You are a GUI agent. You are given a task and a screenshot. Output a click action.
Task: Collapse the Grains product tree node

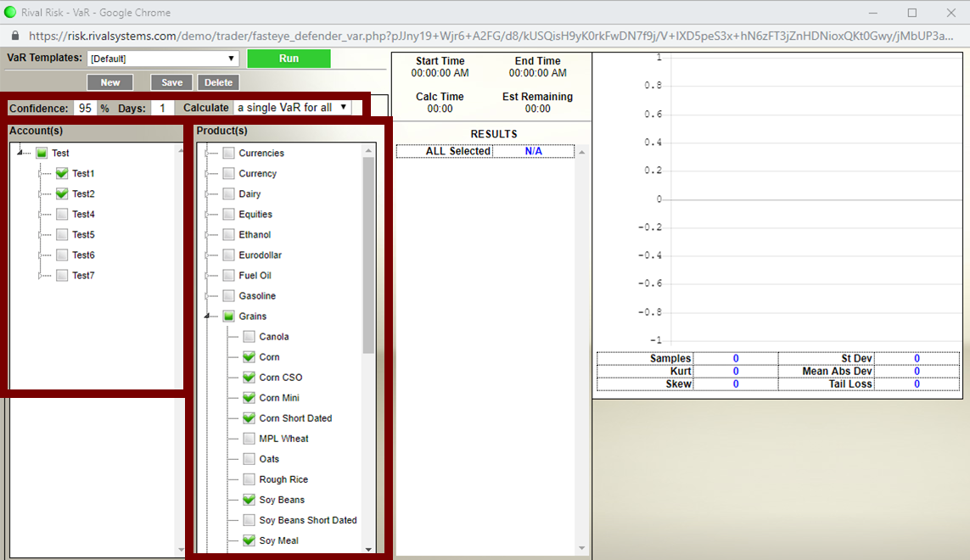(208, 316)
